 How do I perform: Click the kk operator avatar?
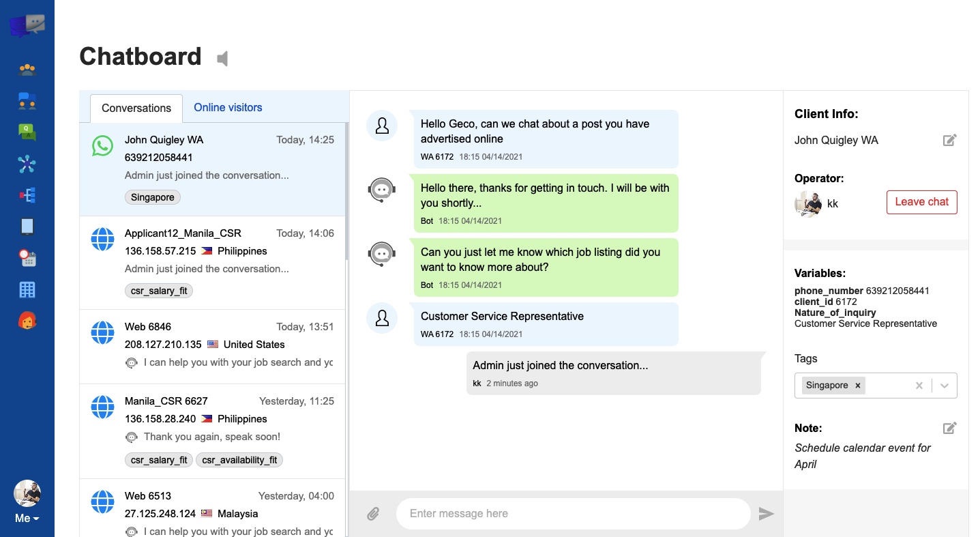pyautogui.click(x=807, y=203)
